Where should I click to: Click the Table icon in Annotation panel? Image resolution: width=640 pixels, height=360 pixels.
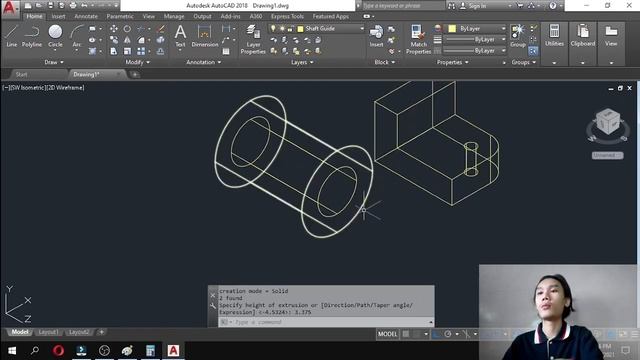(x=226, y=51)
